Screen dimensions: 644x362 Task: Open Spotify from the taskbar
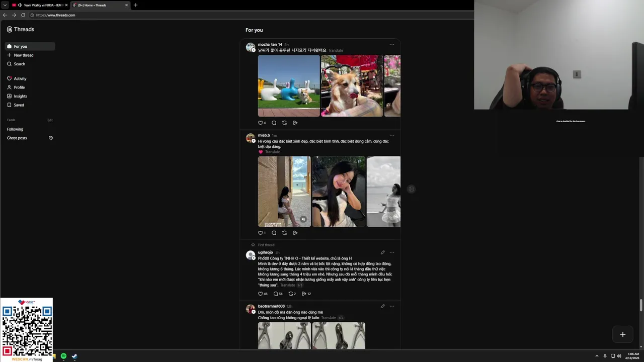[63, 356]
